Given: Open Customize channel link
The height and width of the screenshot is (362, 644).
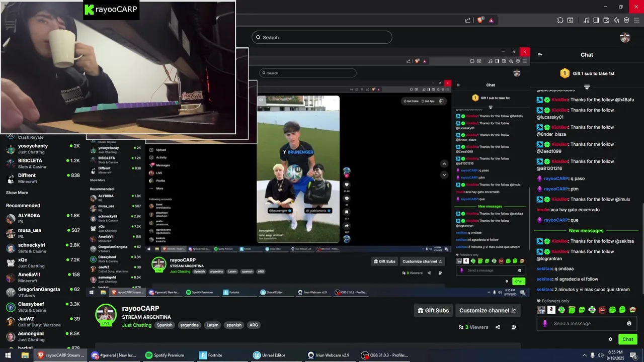Looking at the screenshot, I should (488, 310).
